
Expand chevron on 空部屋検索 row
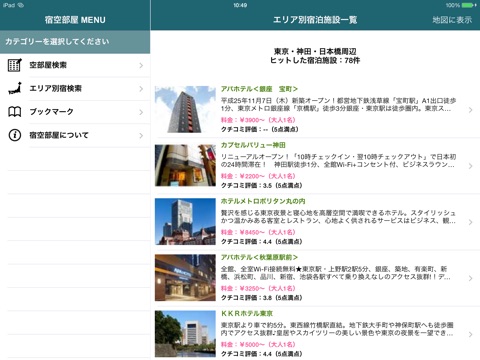[x=141, y=65]
